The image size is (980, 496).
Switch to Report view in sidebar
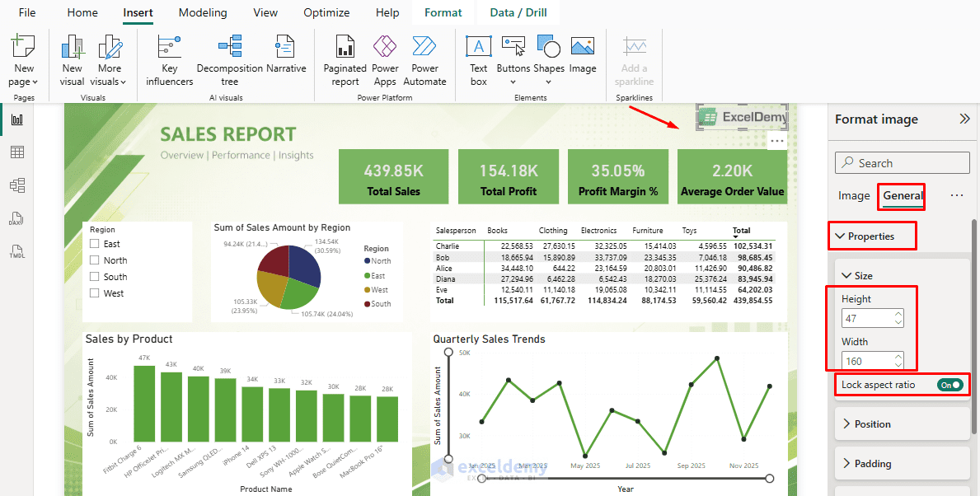coord(16,119)
